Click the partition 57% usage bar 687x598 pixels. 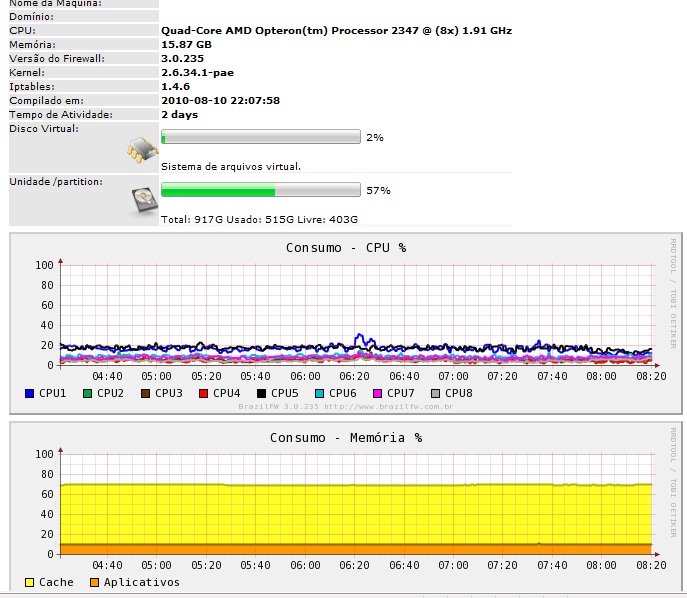[261, 190]
